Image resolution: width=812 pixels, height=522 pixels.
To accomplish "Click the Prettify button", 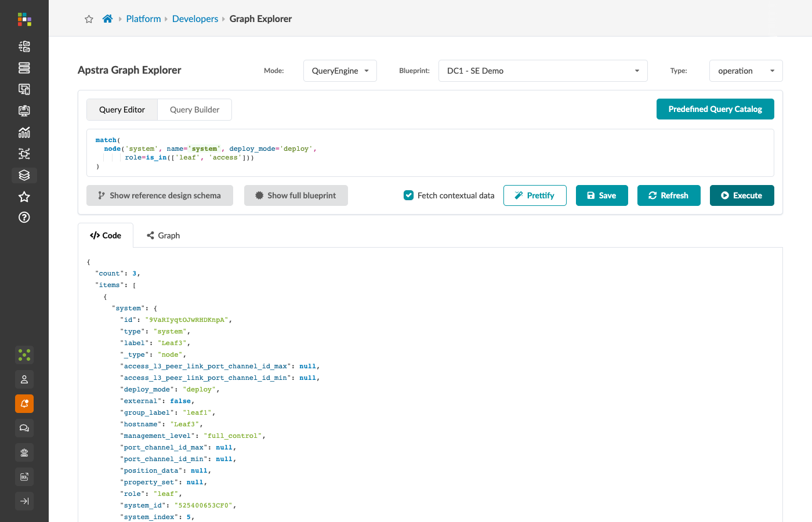I will [x=535, y=195].
